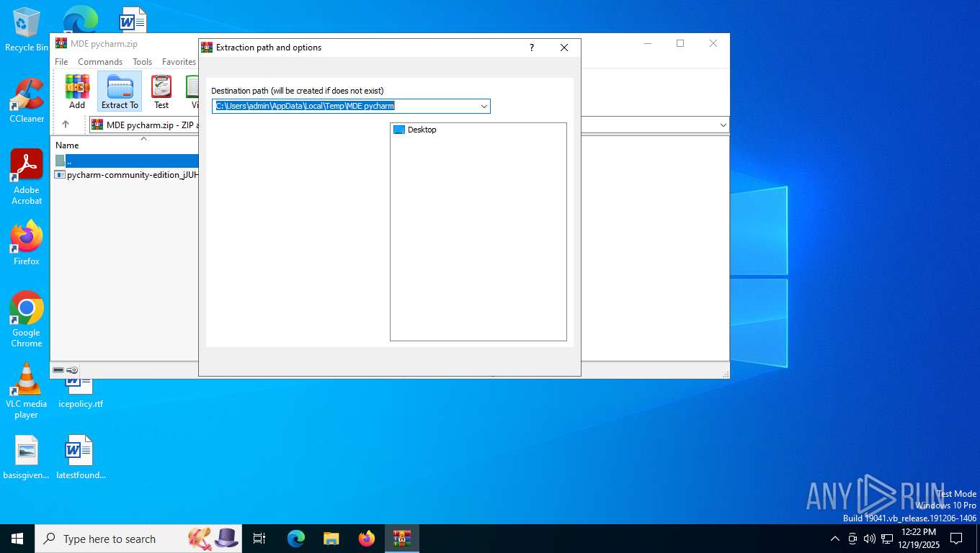Click the Test archive toolbar icon
The image size is (980, 553).
[161, 91]
